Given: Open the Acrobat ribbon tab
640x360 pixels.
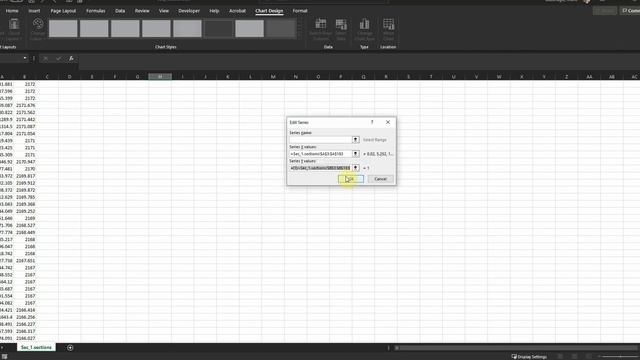Looking at the screenshot, I should [237, 11].
